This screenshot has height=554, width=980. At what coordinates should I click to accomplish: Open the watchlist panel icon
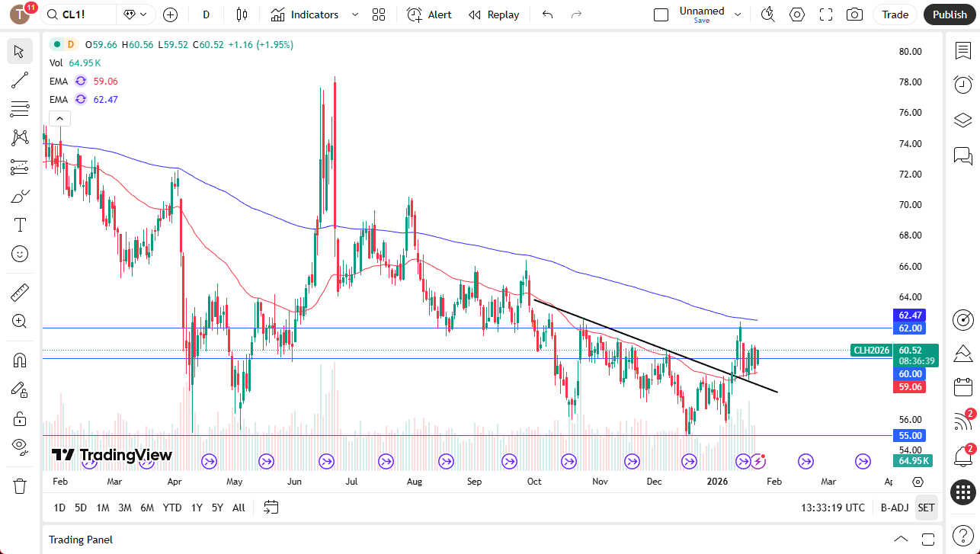962,50
